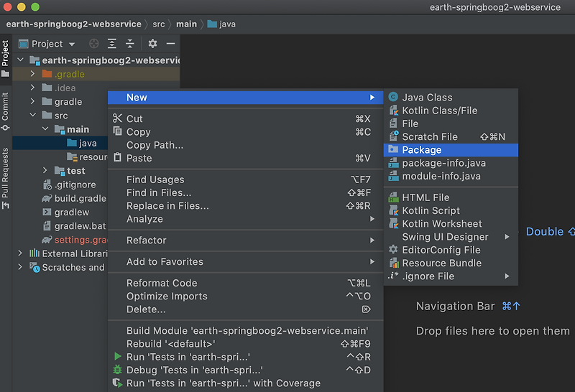Click Find Usages in the context menu
Viewport: 575px width, 392px height.
(155, 179)
